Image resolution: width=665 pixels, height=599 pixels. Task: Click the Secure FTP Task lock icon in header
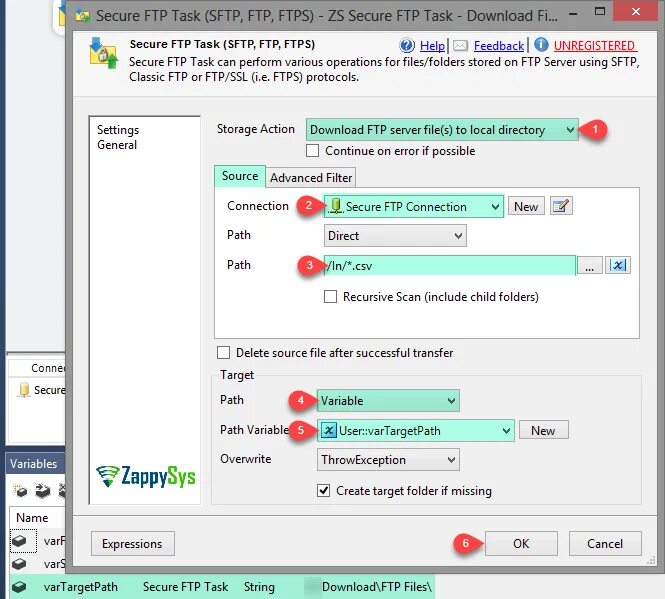(x=103, y=53)
